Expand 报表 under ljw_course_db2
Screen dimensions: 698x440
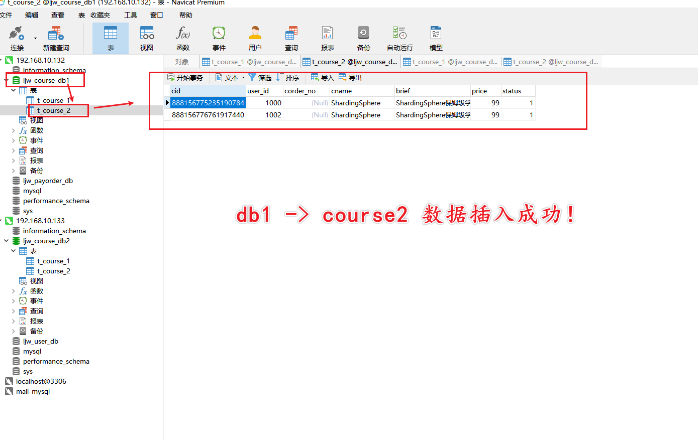13,321
